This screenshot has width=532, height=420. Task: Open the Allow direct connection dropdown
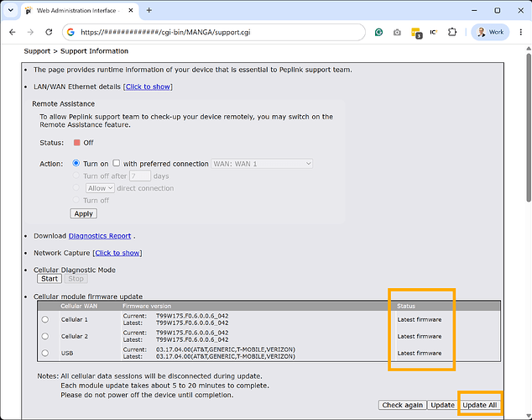(100, 188)
